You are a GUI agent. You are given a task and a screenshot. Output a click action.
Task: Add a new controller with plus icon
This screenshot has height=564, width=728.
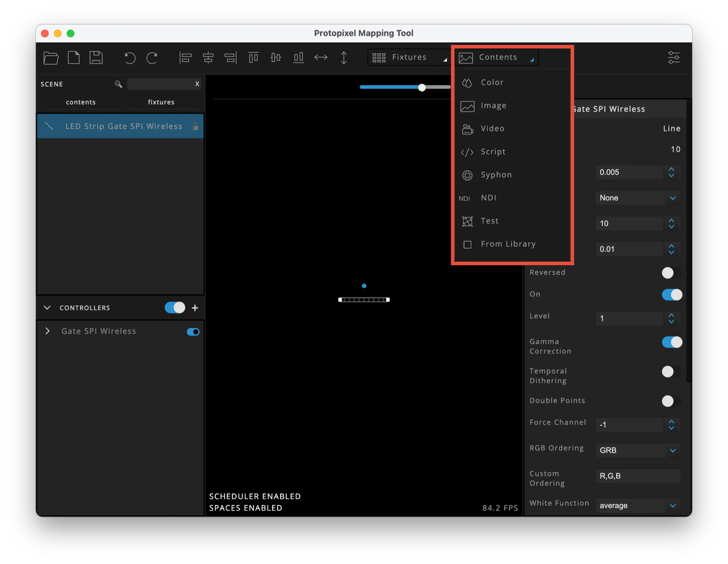point(195,308)
